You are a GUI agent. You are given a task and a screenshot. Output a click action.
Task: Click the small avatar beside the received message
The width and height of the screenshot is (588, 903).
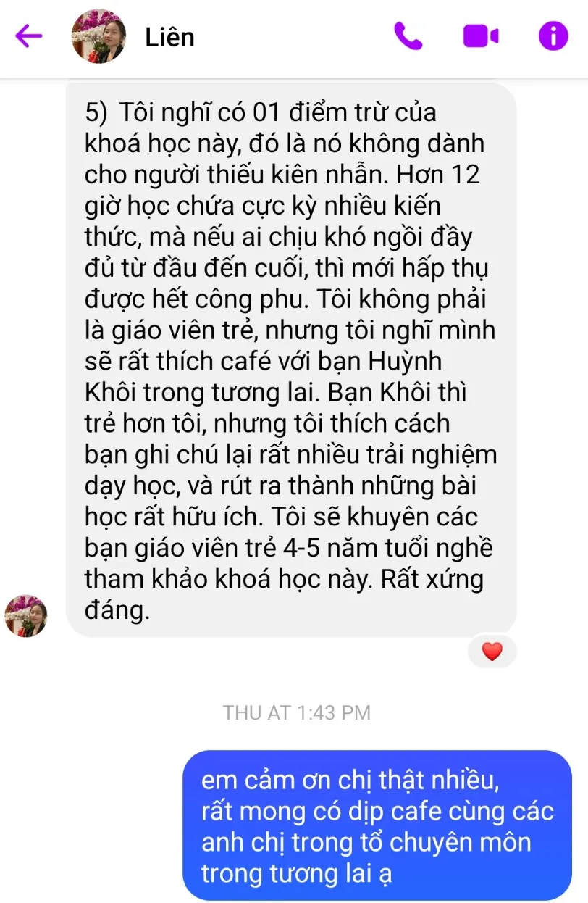point(26,616)
